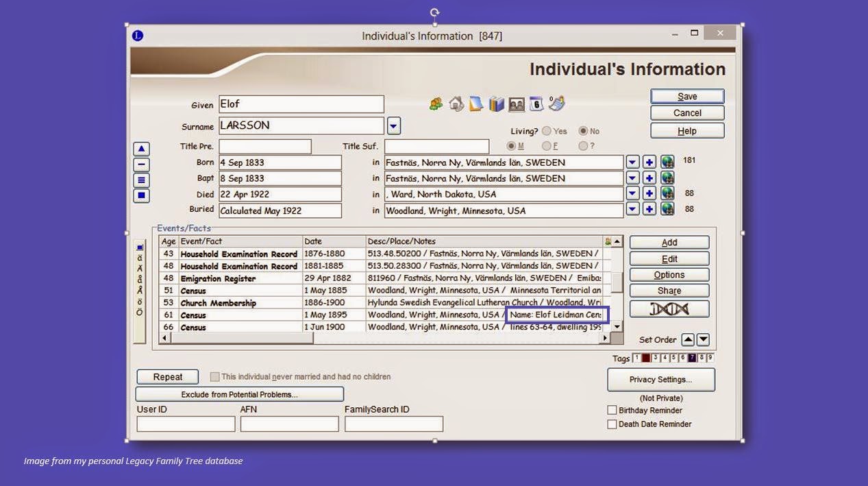
Task: Click the Born date field
Action: click(x=280, y=162)
